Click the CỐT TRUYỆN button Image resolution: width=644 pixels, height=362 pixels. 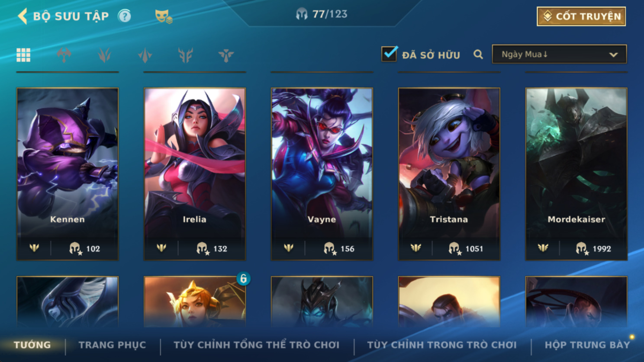581,16
